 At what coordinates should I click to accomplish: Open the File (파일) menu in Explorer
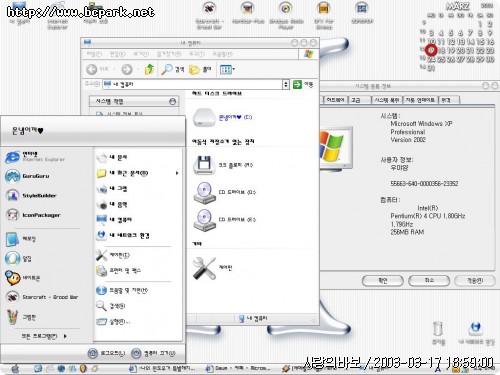coord(94,54)
